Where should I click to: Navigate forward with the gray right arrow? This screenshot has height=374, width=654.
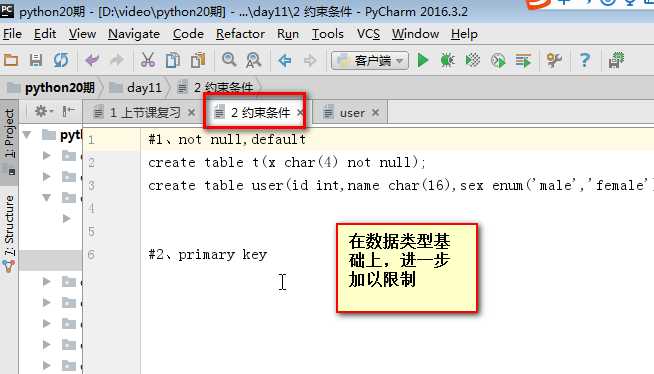coord(310,61)
